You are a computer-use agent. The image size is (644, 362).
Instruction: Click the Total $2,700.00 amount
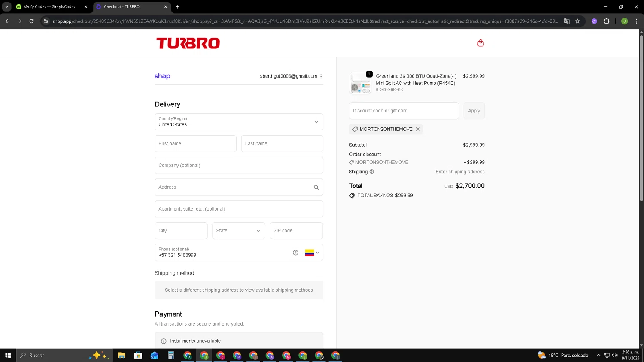[470, 186]
